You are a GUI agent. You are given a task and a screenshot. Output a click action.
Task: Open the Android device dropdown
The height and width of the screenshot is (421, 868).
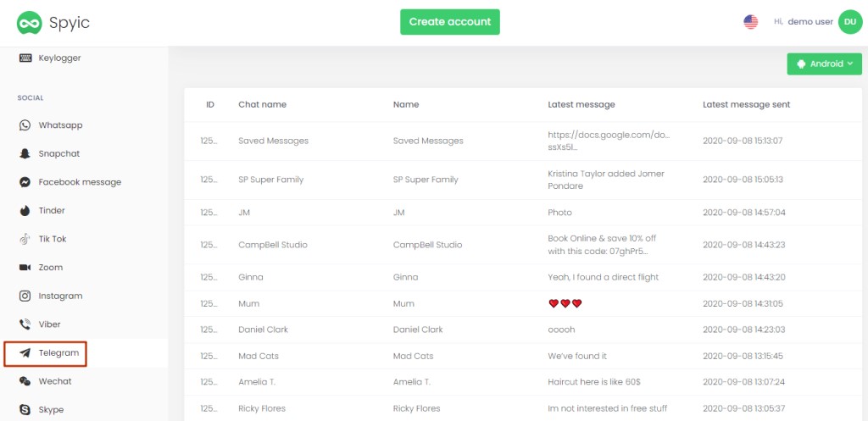[824, 64]
